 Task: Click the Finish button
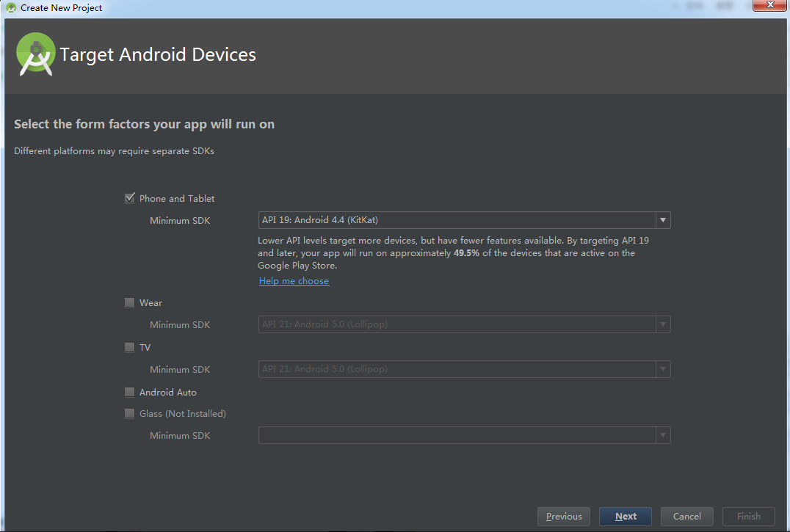click(749, 517)
